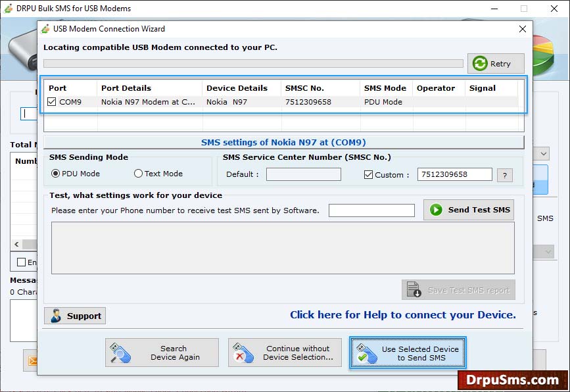Click Send Test SMS button
The height and width of the screenshot is (392, 570).
[469, 210]
